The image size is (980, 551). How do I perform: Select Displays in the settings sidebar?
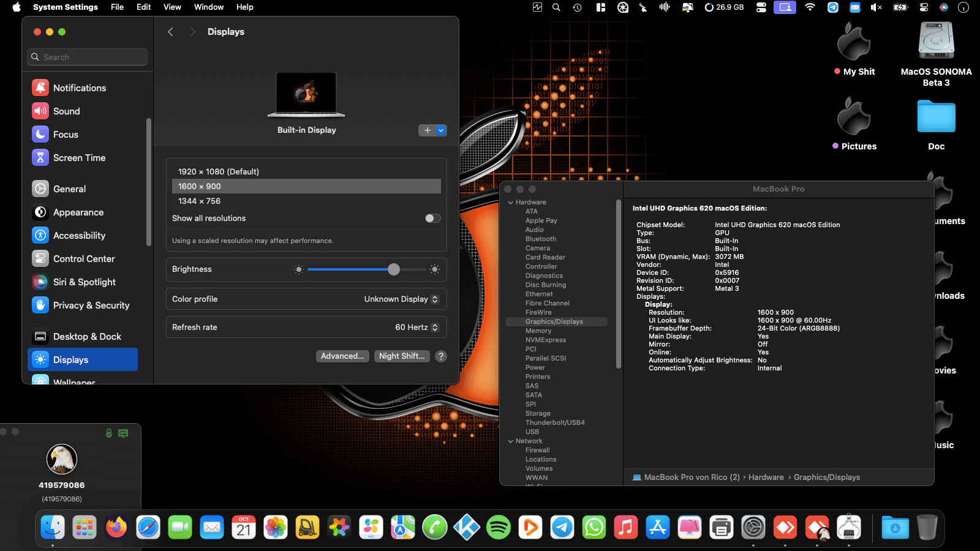[83, 360]
